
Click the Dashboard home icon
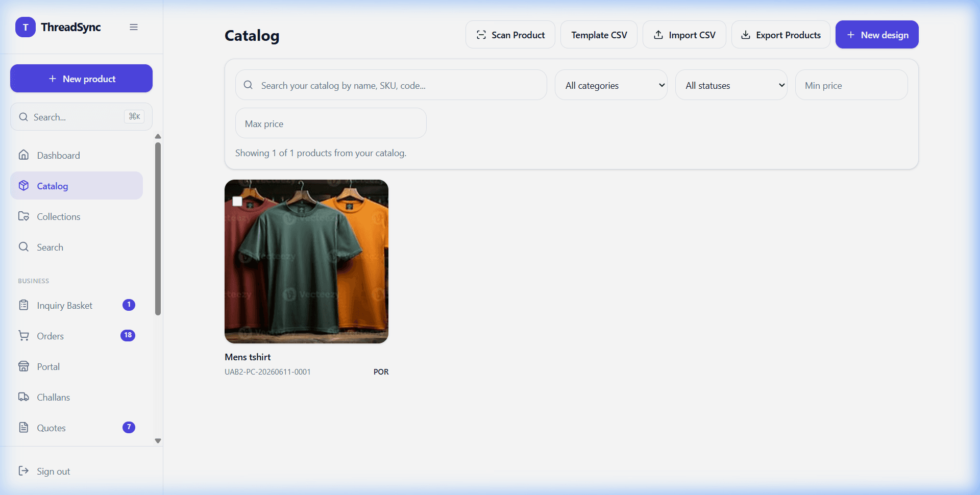[23, 155]
